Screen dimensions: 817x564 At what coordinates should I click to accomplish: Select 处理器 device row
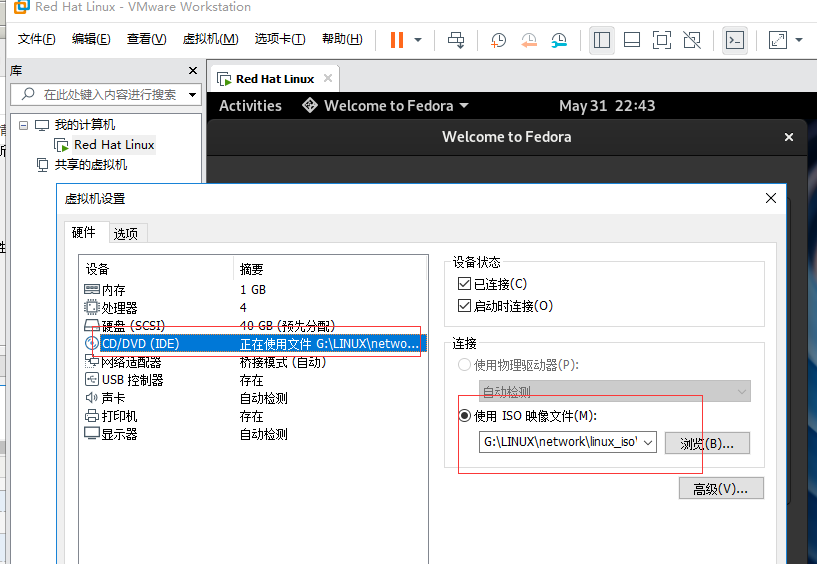click(253, 308)
